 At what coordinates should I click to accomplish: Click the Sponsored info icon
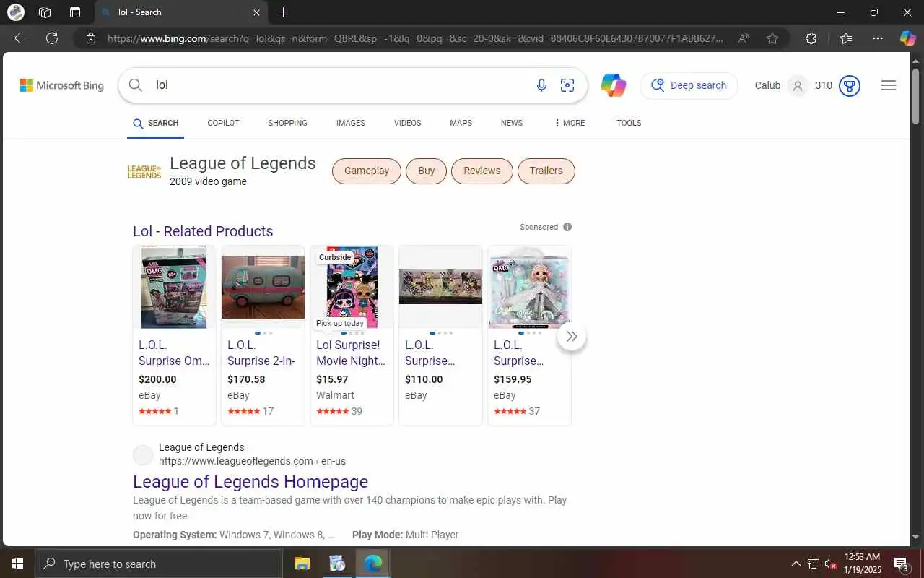(x=567, y=227)
